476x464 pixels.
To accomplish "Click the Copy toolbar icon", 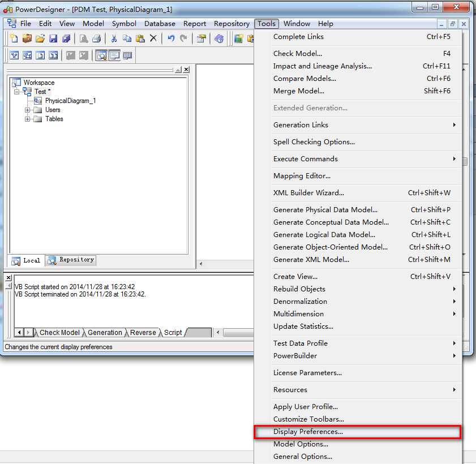I will click(127, 38).
